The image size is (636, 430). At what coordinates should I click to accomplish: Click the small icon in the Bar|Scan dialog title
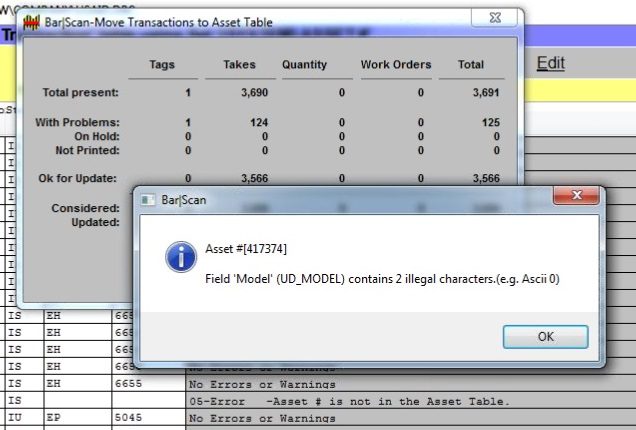pyautogui.click(x=148, y=200)
